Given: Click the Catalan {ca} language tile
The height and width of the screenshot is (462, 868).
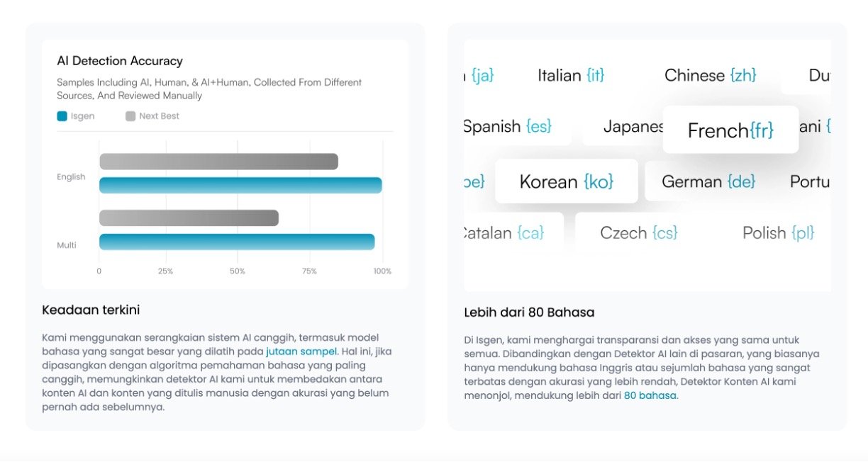Looking at the screenshot, I should point(503,232).
